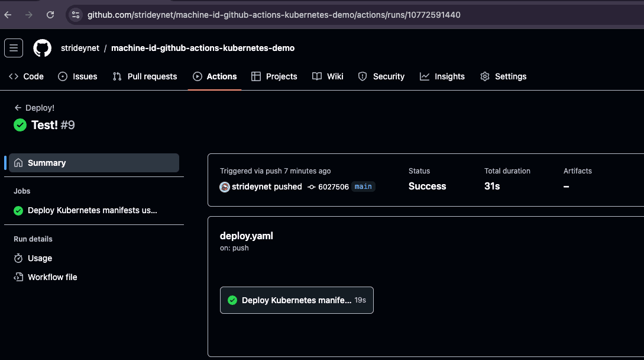The width and height of the screenshot is (644, 360).
Task: Navigate back using the browser back arrow
Action: click(8, 15)
